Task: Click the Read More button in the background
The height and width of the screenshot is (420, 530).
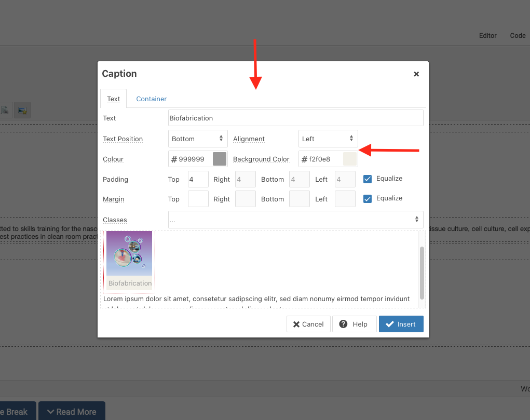Action: pos(72,411)
